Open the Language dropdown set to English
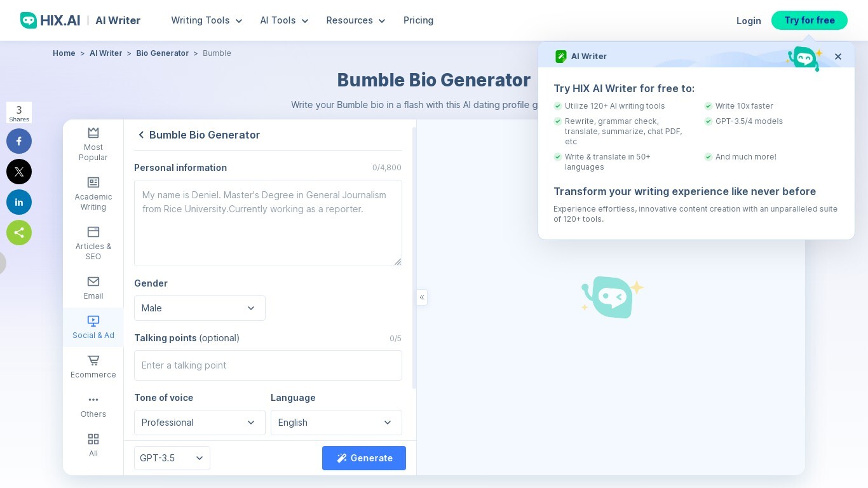 click(336, 423)
